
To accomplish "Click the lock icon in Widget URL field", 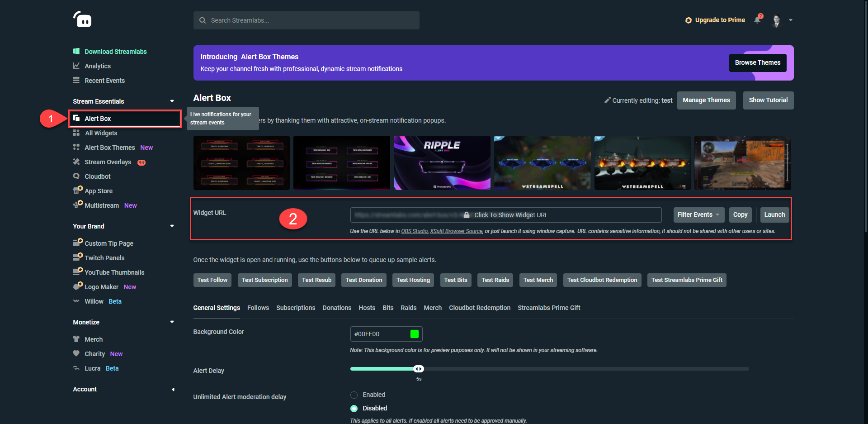I will click(x=467, y=215).
